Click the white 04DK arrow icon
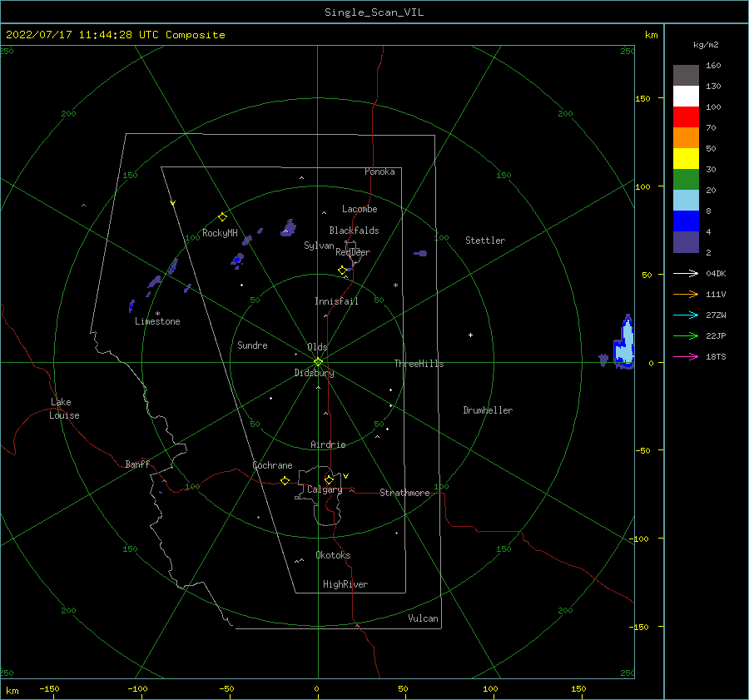This screenshot has width=749, height=700. pyautogui.click(x=686, y=273)
